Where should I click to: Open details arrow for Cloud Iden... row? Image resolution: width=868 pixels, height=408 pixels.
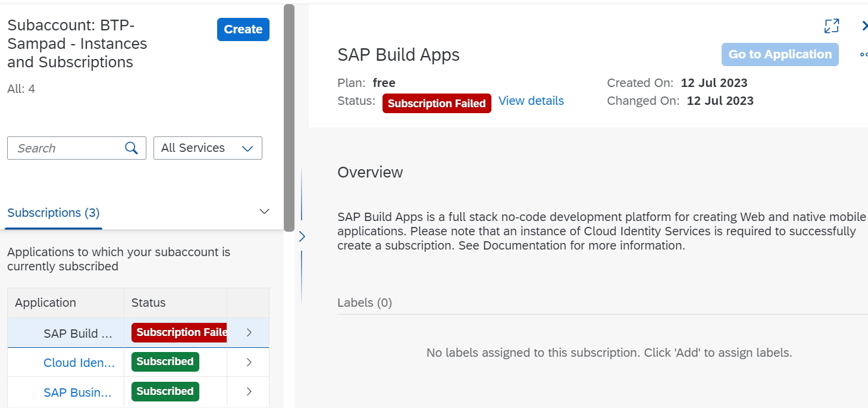point(249,362)
